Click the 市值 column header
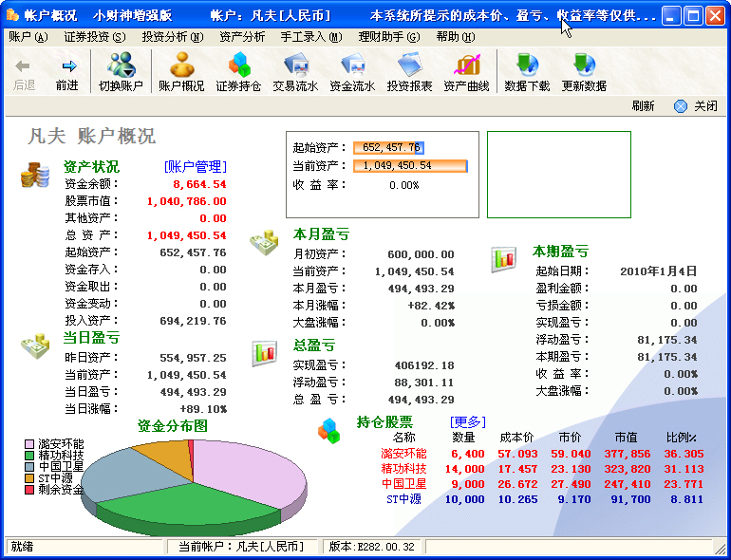 [627, 438]
